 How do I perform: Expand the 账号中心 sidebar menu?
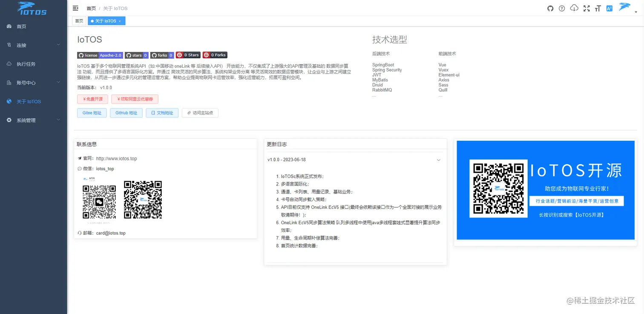tap(26, 83)
